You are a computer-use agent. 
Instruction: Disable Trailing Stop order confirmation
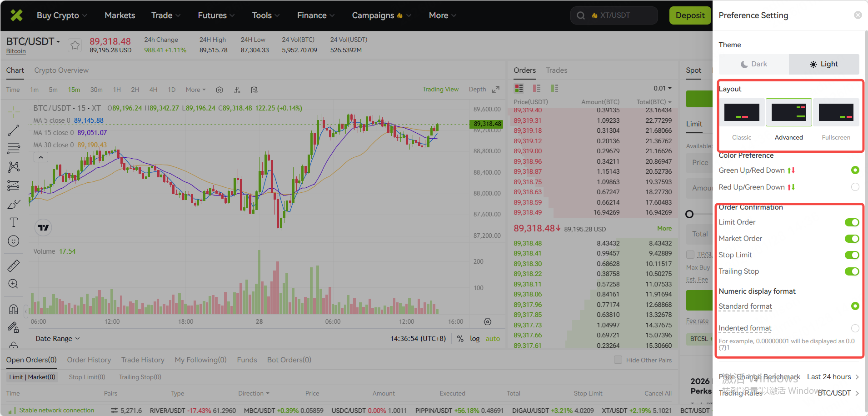852,271
